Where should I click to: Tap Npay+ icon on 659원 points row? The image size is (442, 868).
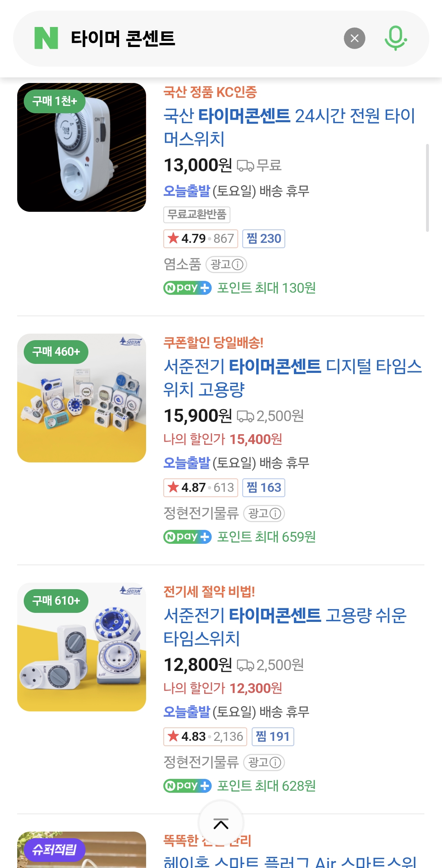(187, 537)
